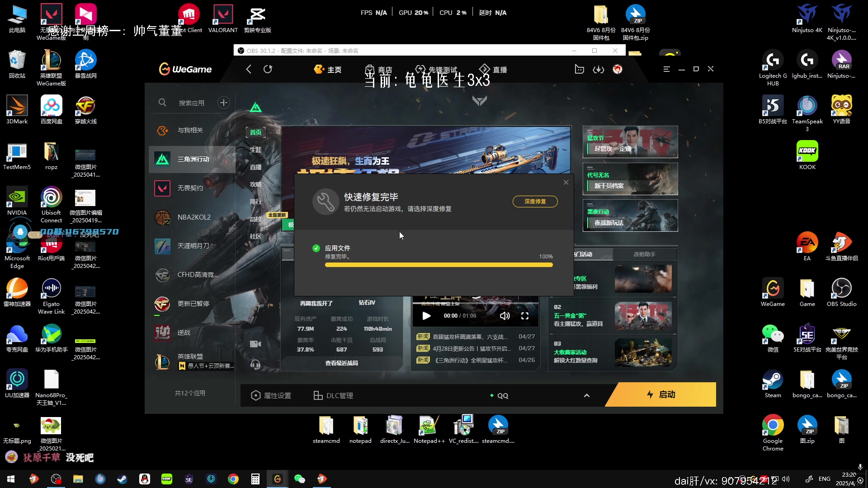
Task: Select 三角洲行动 in app list
Action: click(192, 159)
